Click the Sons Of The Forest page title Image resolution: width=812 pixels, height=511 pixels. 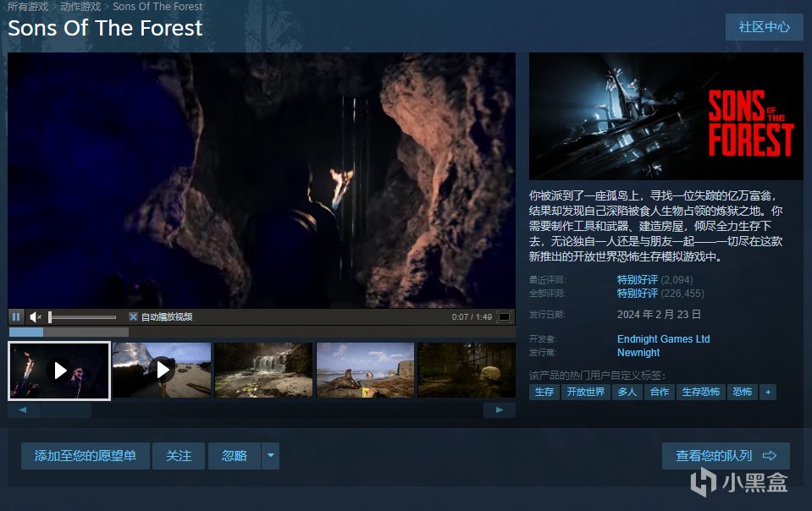[105, 28]
